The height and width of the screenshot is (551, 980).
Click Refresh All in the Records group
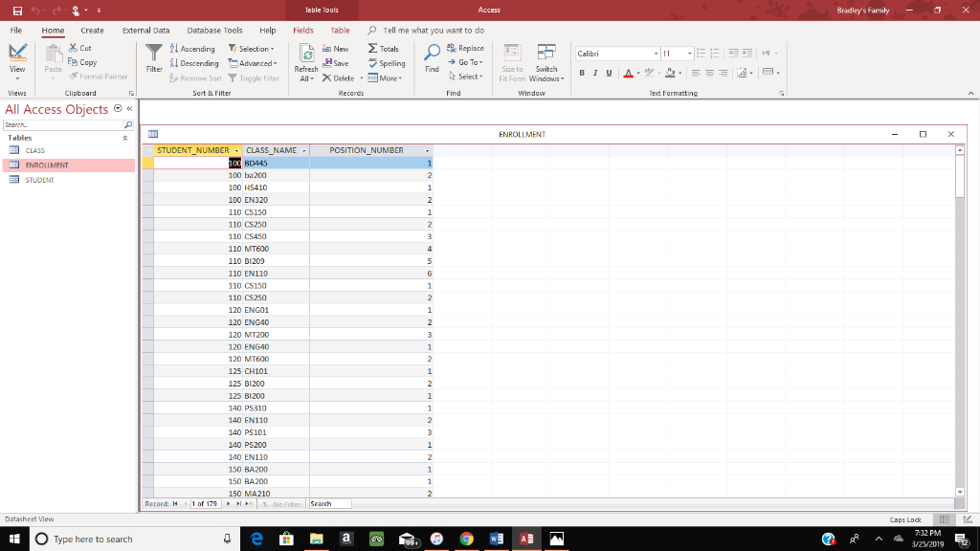pyautogui.click(x=305, y=62)
